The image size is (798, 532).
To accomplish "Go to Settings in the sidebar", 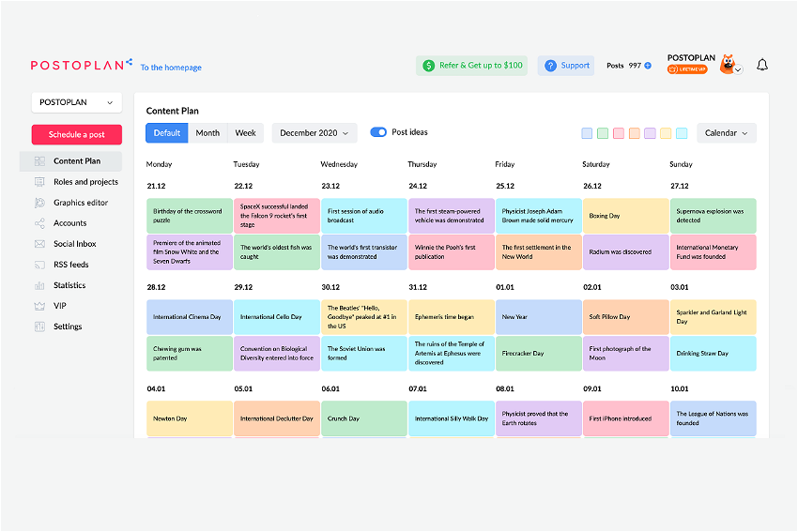I will point(68,327).
